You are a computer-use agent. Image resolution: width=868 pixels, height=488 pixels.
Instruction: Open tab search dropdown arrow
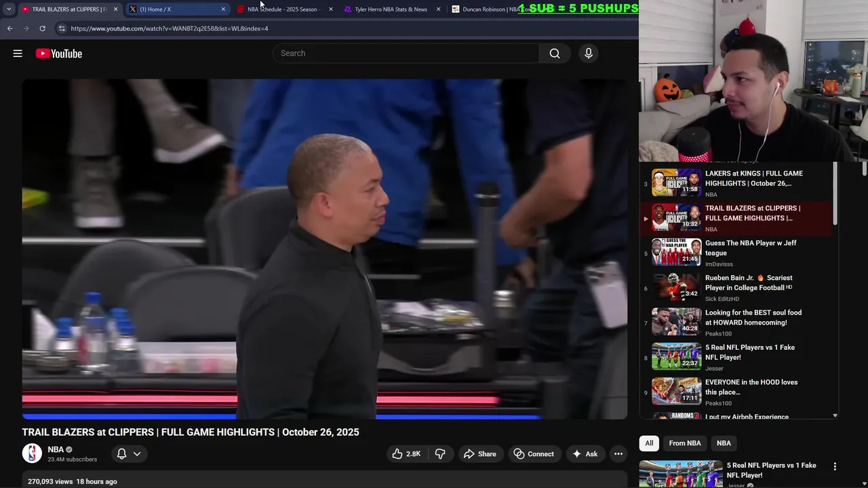pyautogui.click(x=9, y=9)
